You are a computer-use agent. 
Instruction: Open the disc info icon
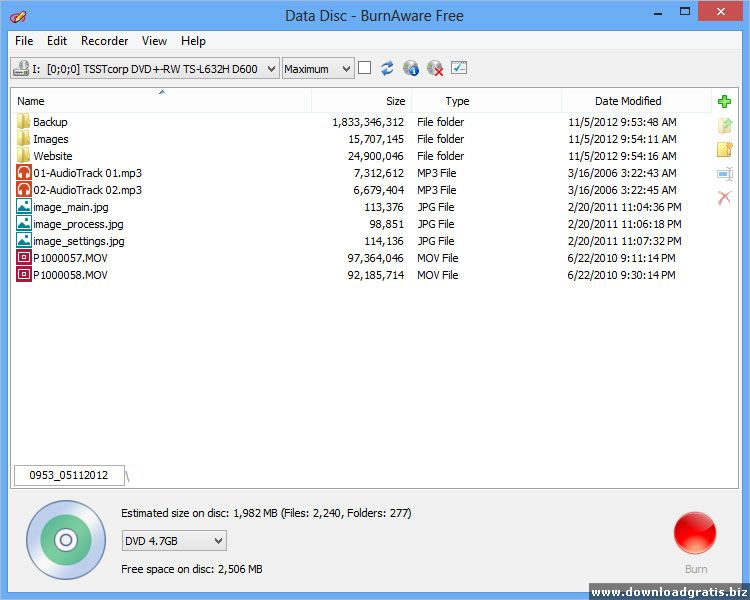(411, 68)
